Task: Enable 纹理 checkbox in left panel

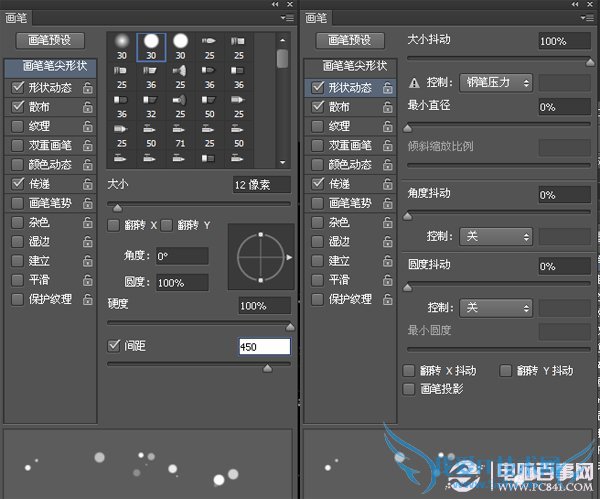Action: click(x=18, y=126)
